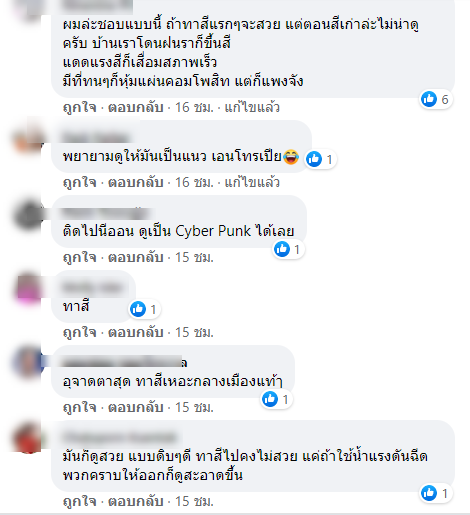
Task: Open avatar of the ทาสี commenter
Action: 28,289
